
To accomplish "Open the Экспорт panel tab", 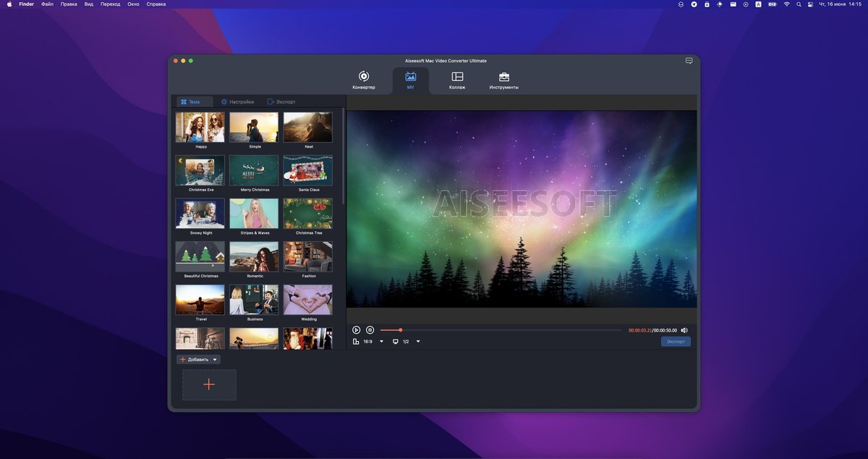I will coord(282,101).
